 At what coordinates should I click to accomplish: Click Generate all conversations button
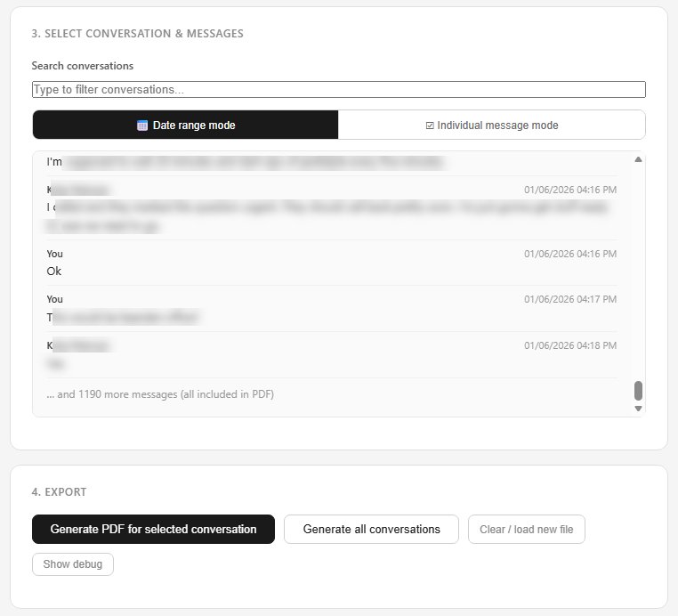point(371,529)
